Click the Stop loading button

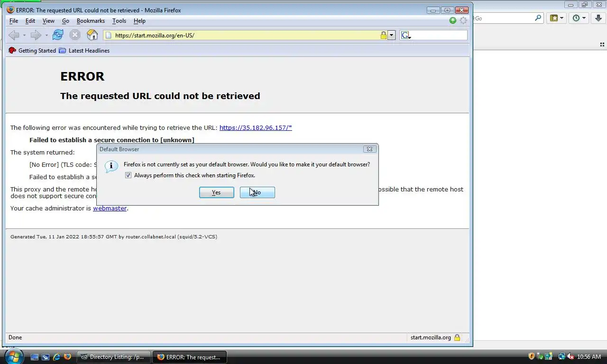pyautogui.click(x=75, y=35)
